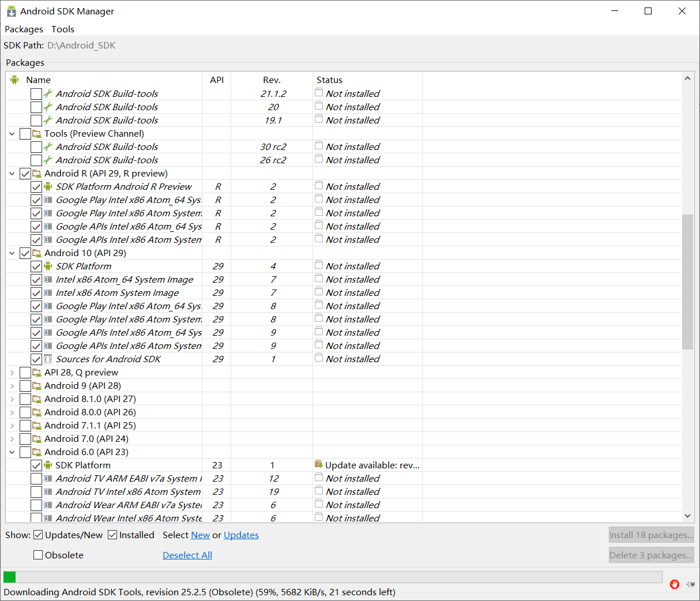This screenshot has width=700, height=601.
Task: Click image icon of Android Wear ARM EABI v7a
Action: pyautogui.click(x=48, y=505)
